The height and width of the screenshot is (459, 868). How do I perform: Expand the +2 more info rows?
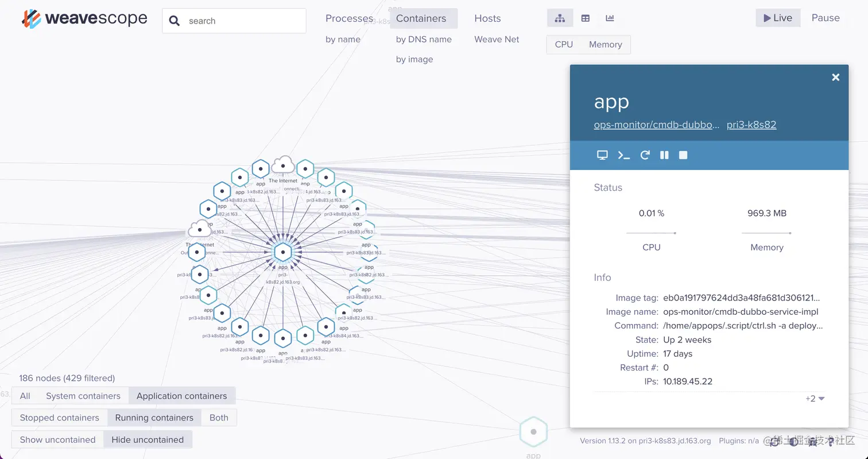tap(815, 398)
